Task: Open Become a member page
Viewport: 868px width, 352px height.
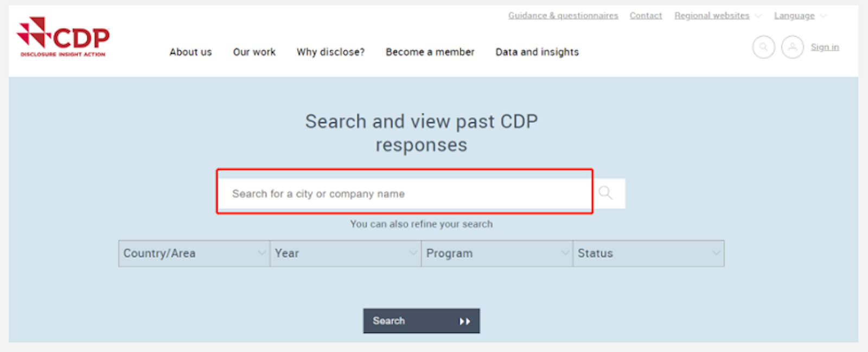Action: [430, 52]
